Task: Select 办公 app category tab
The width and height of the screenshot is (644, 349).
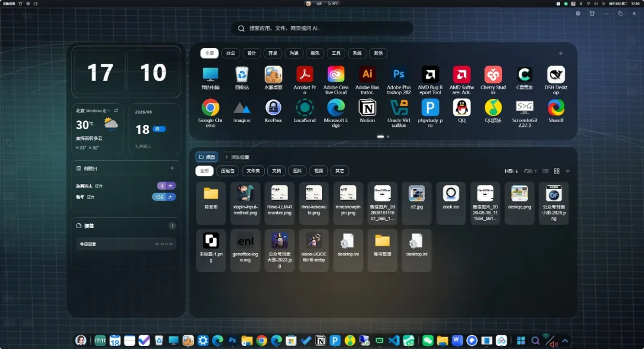Action: tap(231, 54)
